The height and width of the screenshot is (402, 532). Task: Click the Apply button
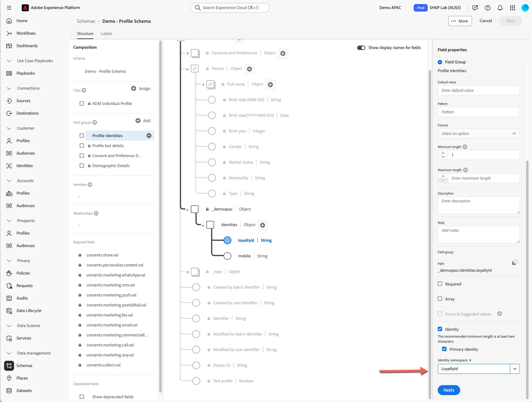449,390
